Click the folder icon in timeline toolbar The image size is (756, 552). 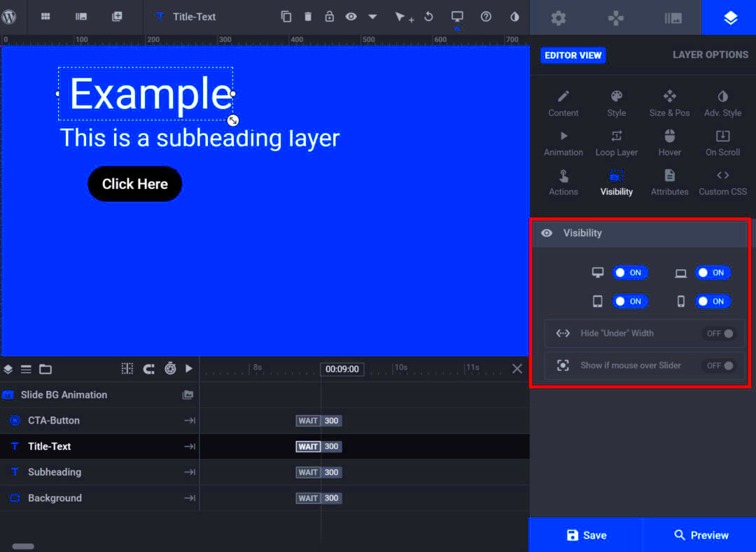45,369
